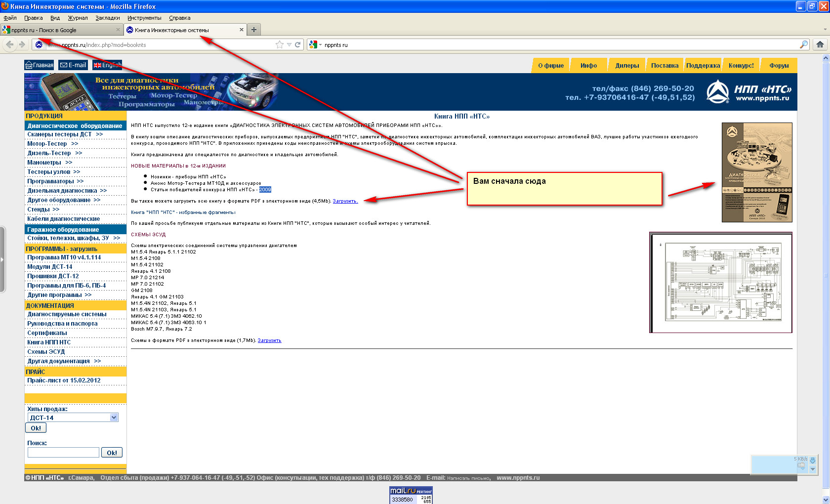Click the download speed widget arrow icon

(813, 461)
